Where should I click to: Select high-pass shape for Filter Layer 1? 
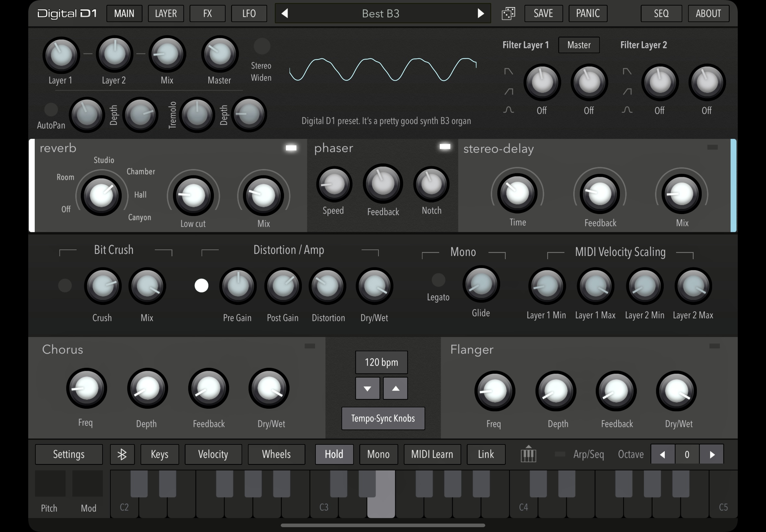coord(509,91)
